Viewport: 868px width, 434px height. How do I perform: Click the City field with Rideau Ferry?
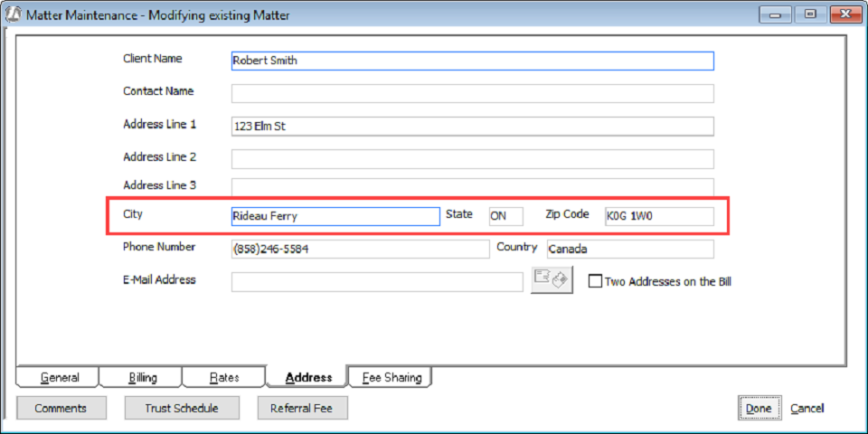click(x=335, y=216)
